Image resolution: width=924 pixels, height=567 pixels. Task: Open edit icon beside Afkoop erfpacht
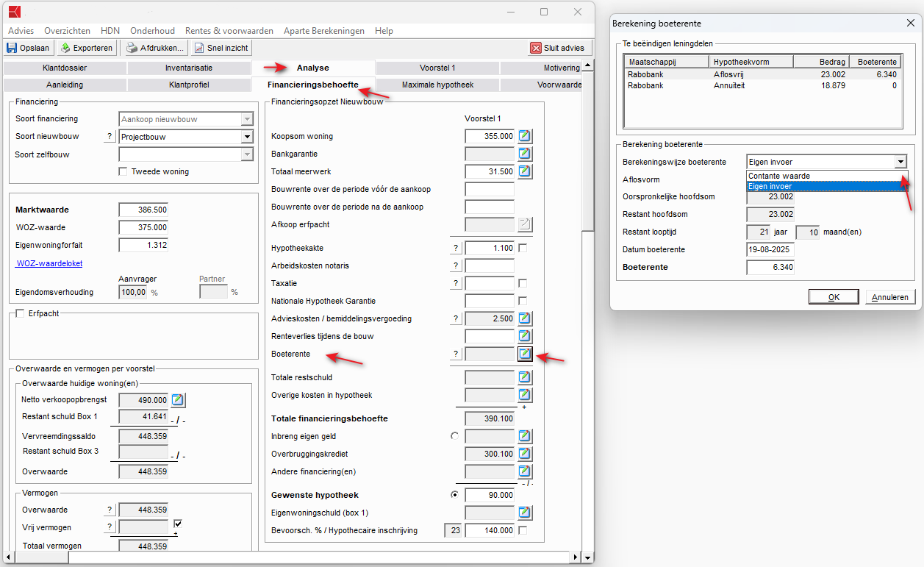[x=525, y=224]
